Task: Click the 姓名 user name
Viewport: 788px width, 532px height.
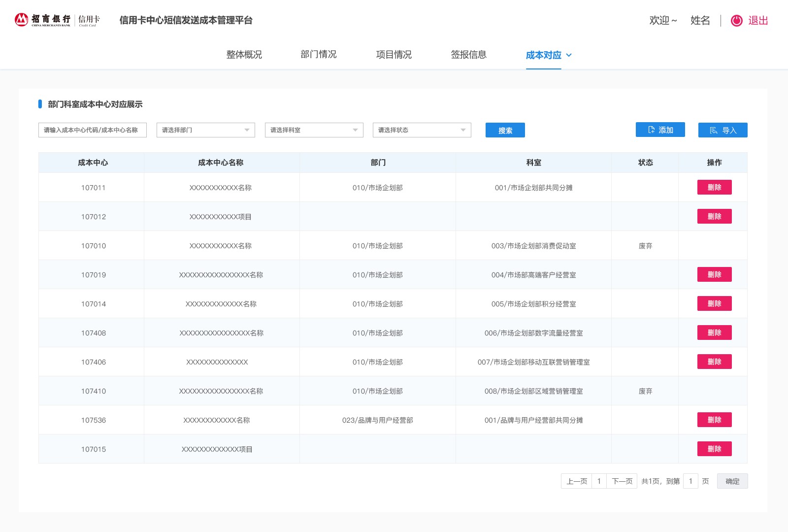Action: click(700, 20)
